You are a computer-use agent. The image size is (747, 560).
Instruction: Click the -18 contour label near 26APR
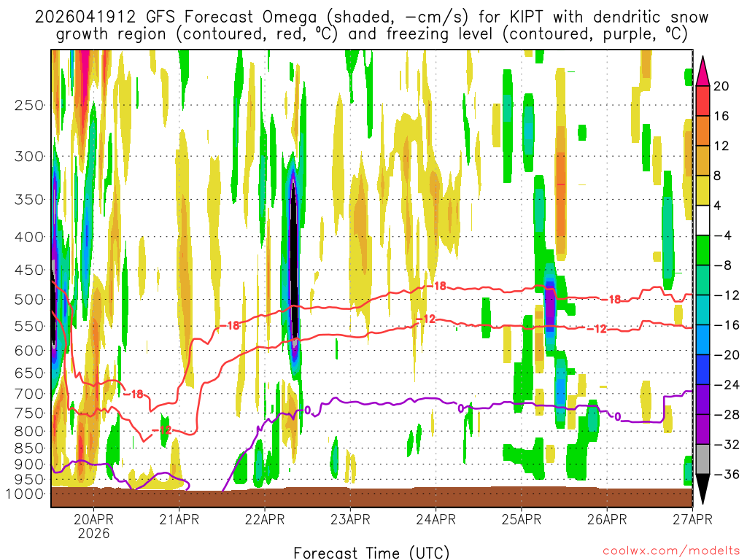611,300
